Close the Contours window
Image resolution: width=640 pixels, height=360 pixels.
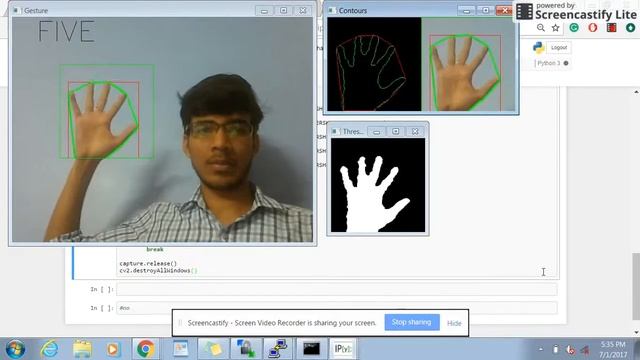[x=504, y=11]
